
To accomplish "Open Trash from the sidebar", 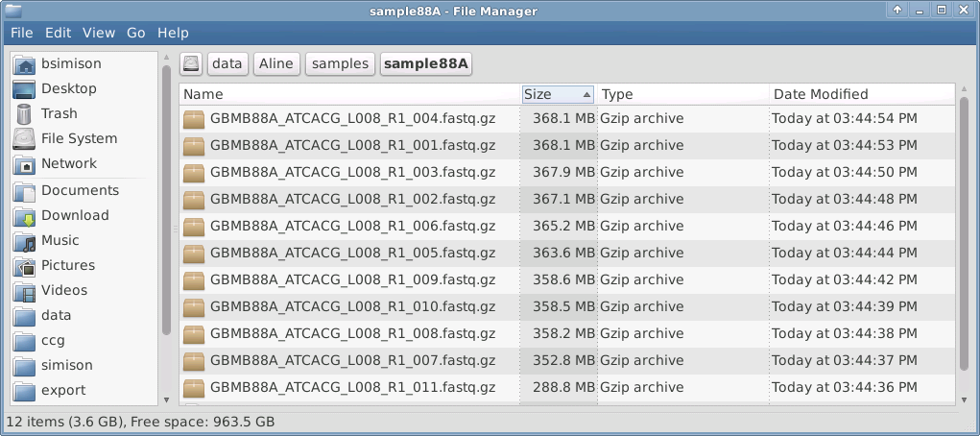I will [59, 113].
